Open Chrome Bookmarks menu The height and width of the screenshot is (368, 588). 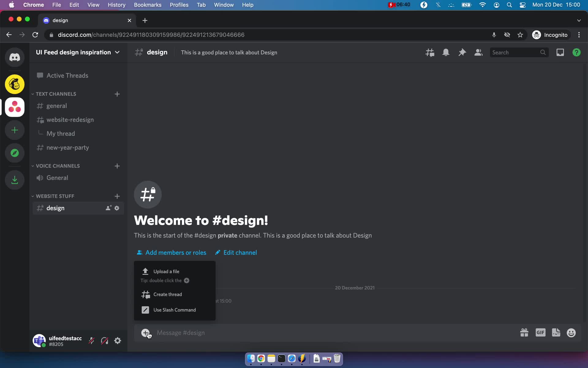click(147, 5)
